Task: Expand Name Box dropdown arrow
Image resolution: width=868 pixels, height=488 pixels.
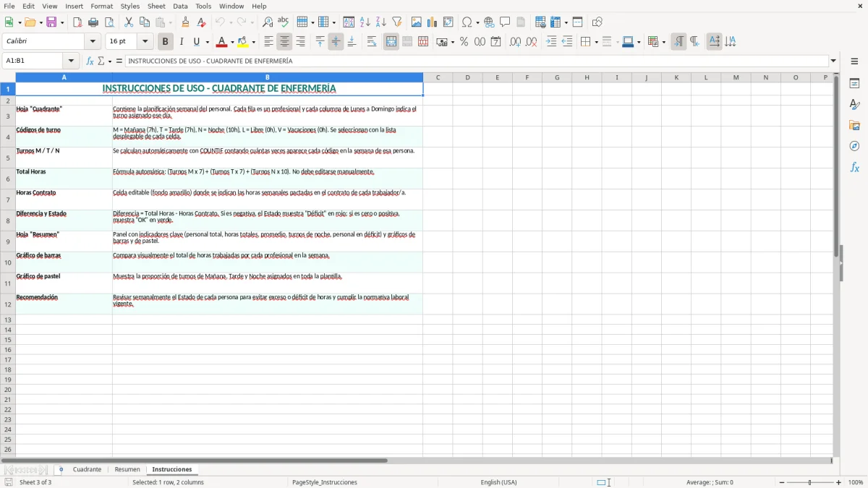Action: (71, 61)
